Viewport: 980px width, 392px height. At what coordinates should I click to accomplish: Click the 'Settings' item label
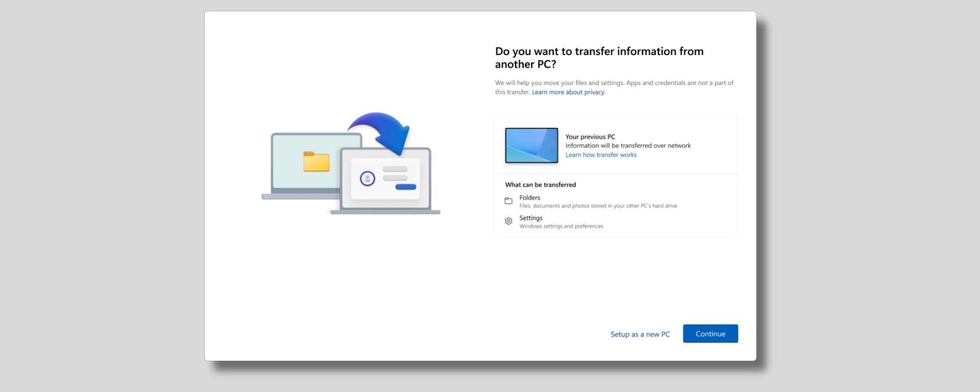[531, 218]
